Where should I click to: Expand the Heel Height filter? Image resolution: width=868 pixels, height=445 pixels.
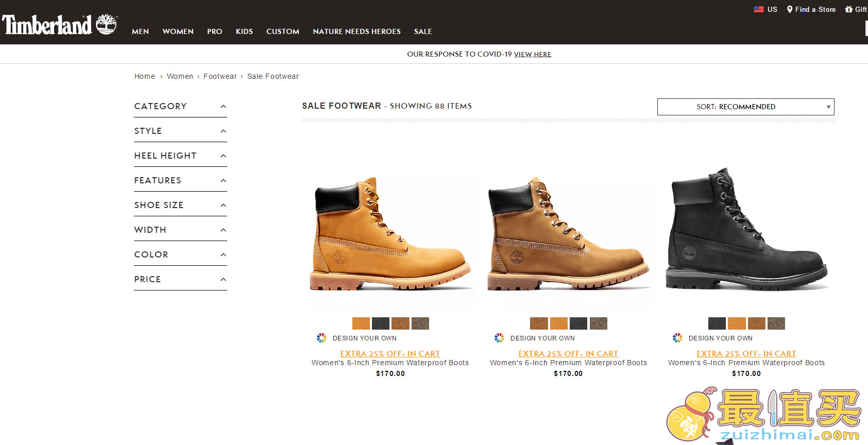(180, 156)
